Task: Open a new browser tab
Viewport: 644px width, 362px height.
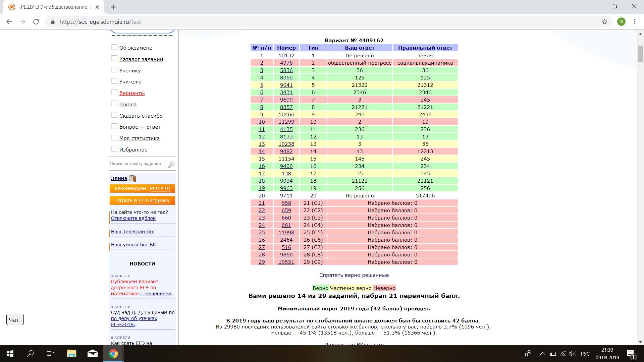Action: coord(113,7)
